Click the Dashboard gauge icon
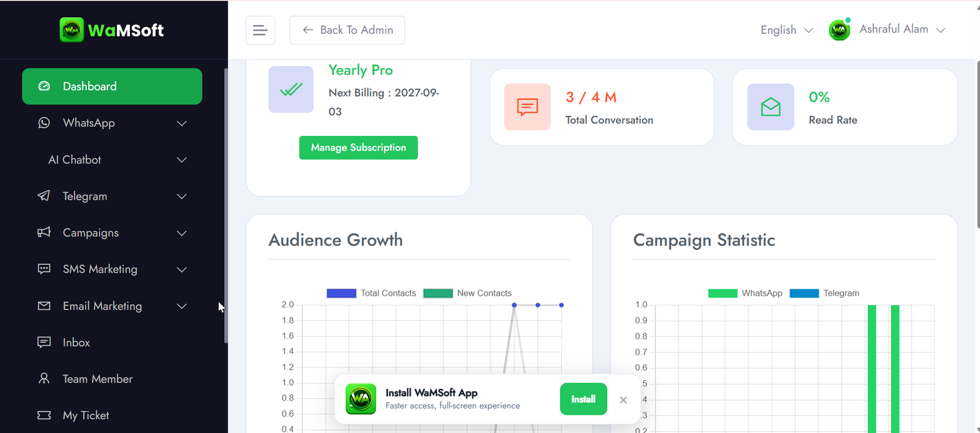Viewport: 980px width, 433px height. point(44,86)
